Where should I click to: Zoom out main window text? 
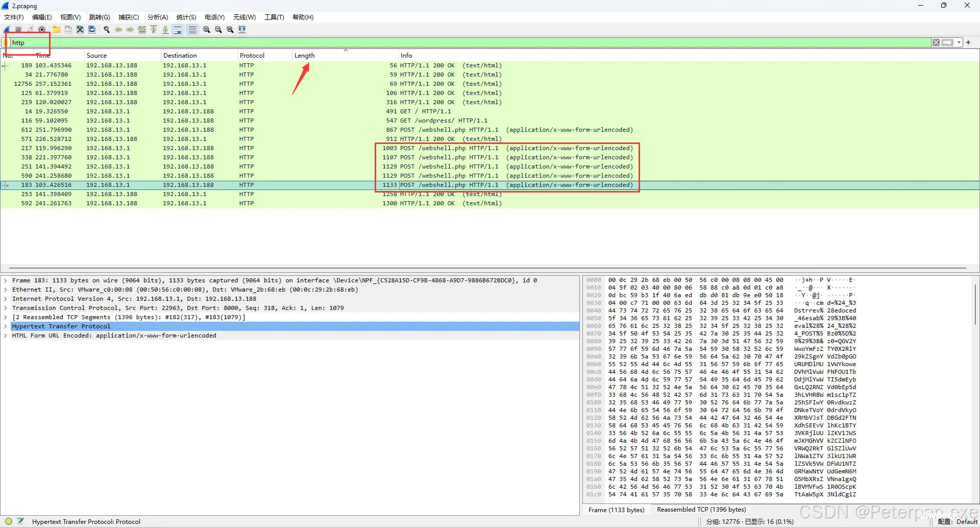[218, 30]
